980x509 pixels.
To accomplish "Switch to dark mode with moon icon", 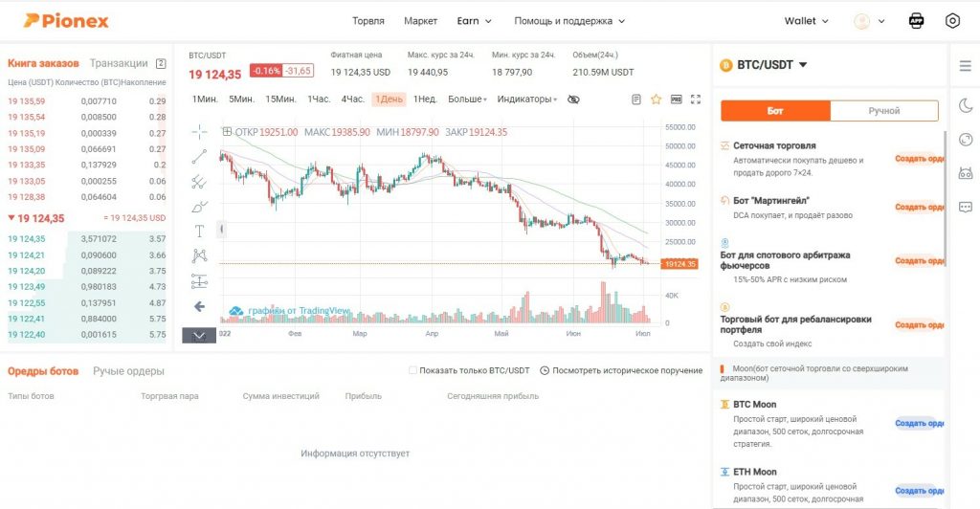I will [965, 105].
